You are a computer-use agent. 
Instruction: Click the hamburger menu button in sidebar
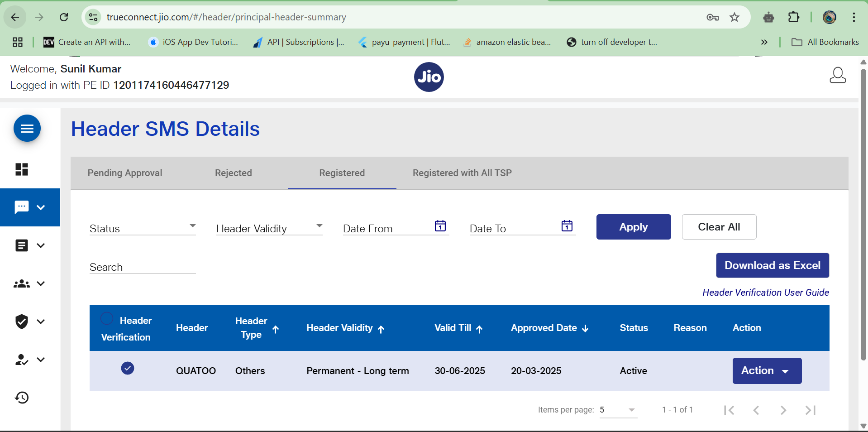(x=27, y=129)
